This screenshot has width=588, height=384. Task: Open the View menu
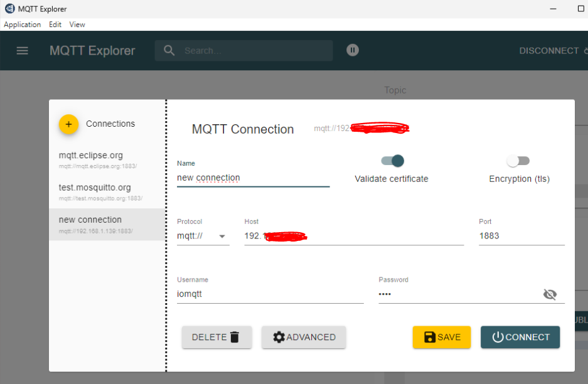click(x=77, y=24)
